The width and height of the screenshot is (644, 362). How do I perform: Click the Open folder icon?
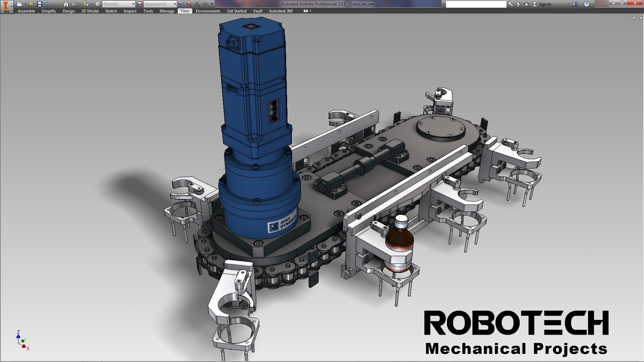click(x=31, y=4)
